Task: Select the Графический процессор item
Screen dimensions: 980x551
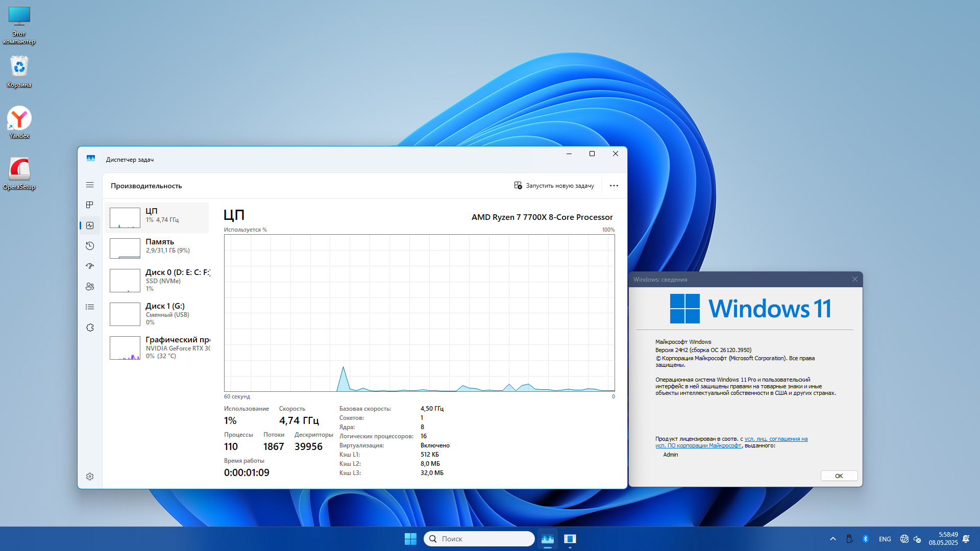Action: pyautogui.click(x=157, y=347)
